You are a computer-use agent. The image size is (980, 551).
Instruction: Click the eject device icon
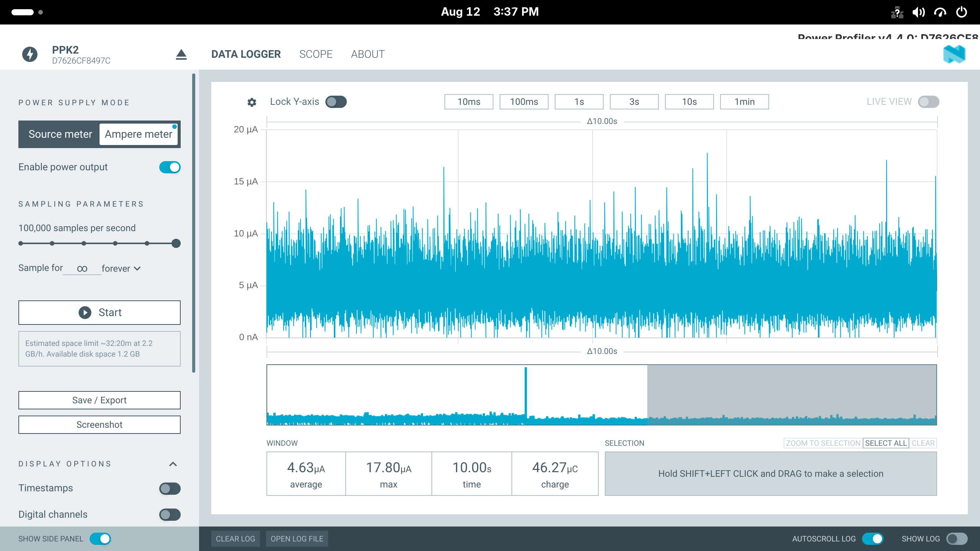click(x=181, y=54)
